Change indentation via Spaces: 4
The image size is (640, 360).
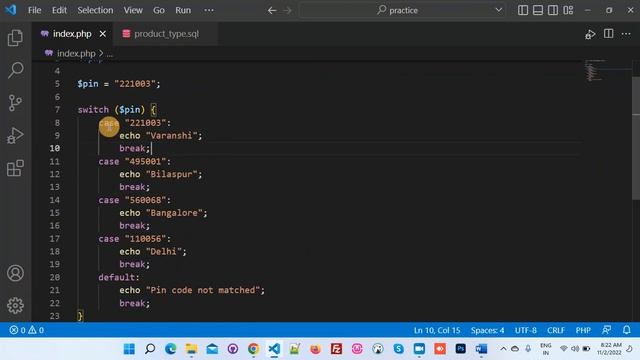pos(487,330)
